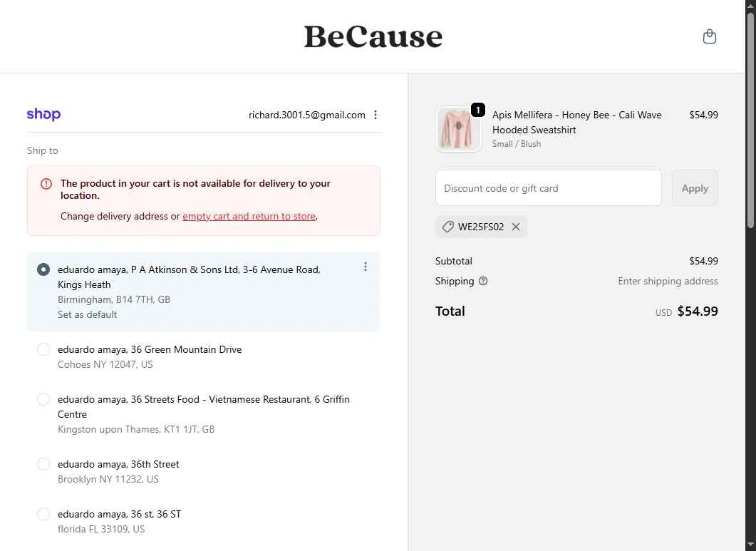Viewport: 756px width, 551px height.
Task: Remove the WE25FS02 discount code
Action: (x=516, y=227)
